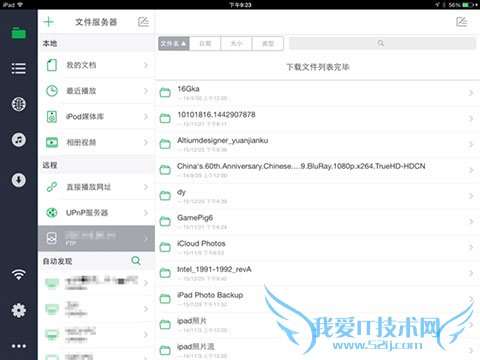Tap folder icon of iCloud Photos
Viewport: 480px width, 360px height.
tap(165, 247)
